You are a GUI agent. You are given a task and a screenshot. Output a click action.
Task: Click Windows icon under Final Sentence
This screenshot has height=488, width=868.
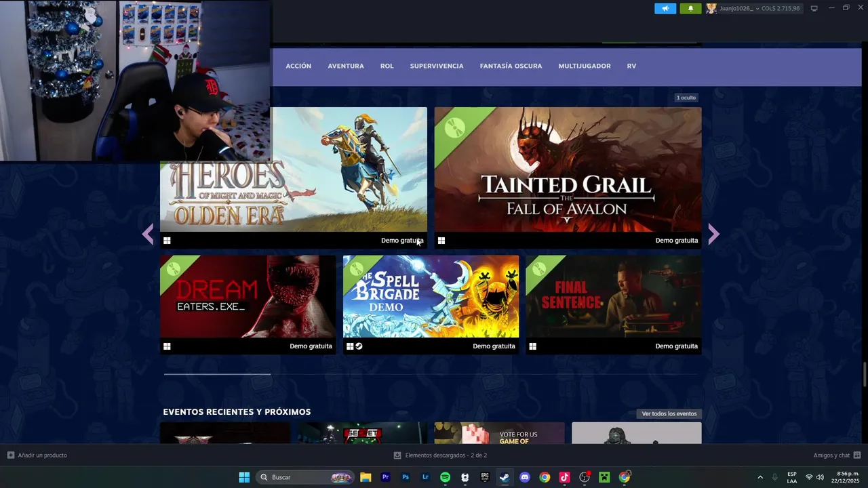coord(533,346)
